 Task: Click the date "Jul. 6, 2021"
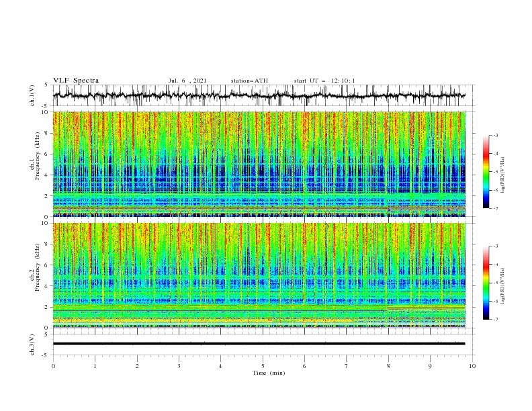(187, 81)
